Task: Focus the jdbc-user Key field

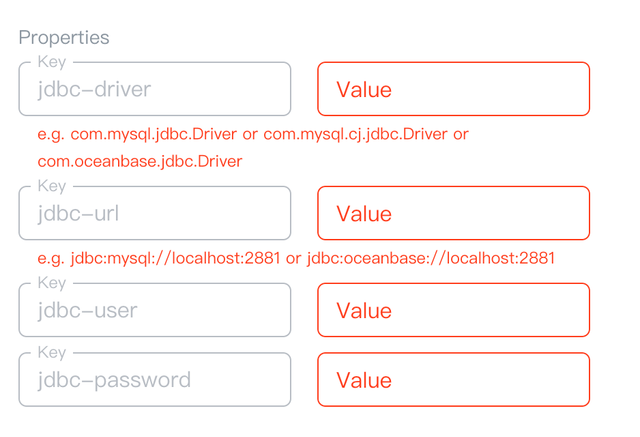Action: 154,311
